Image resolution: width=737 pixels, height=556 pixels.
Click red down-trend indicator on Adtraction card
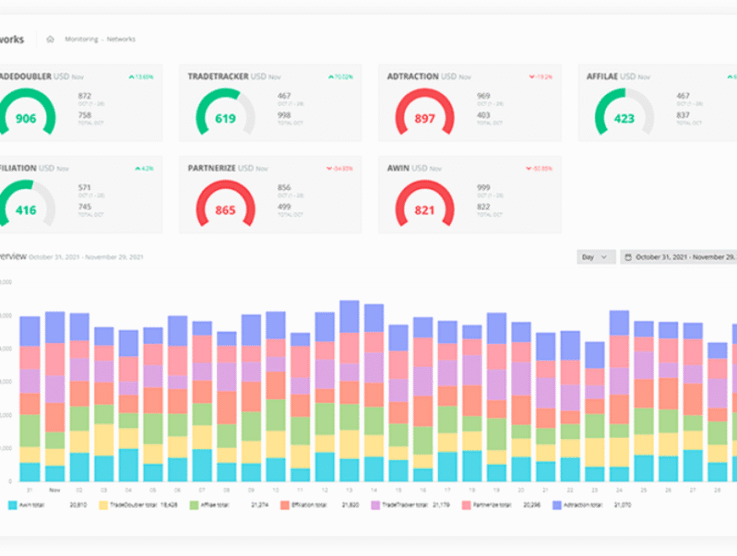541,77
